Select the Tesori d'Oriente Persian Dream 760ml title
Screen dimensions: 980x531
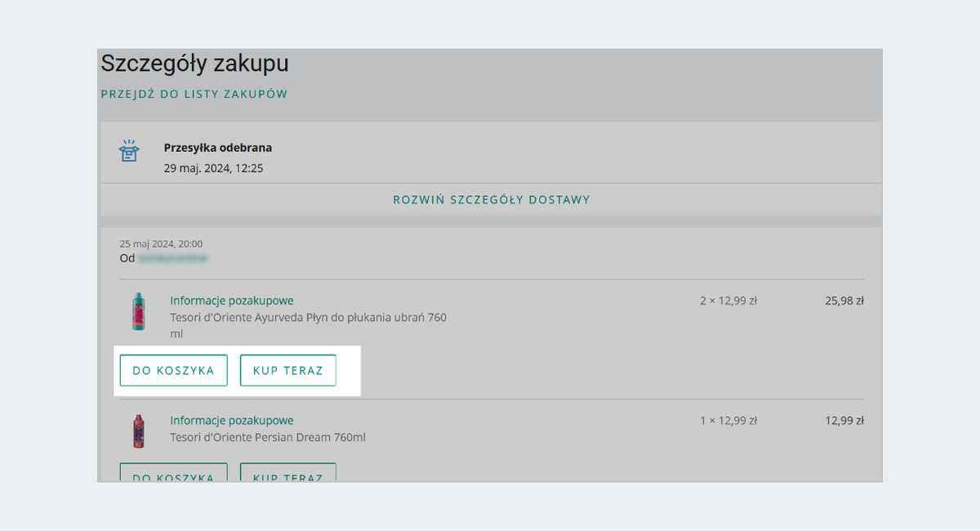[x=268, y=437]
